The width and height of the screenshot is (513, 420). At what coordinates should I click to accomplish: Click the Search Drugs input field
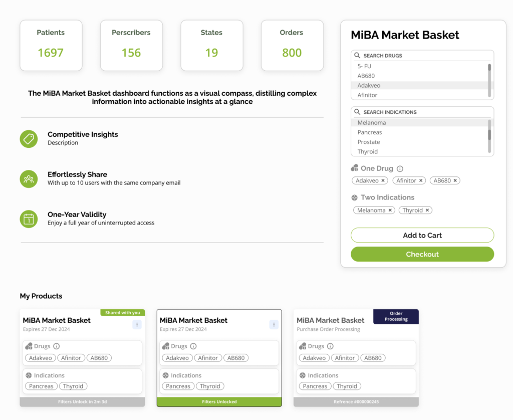[422, 56]
